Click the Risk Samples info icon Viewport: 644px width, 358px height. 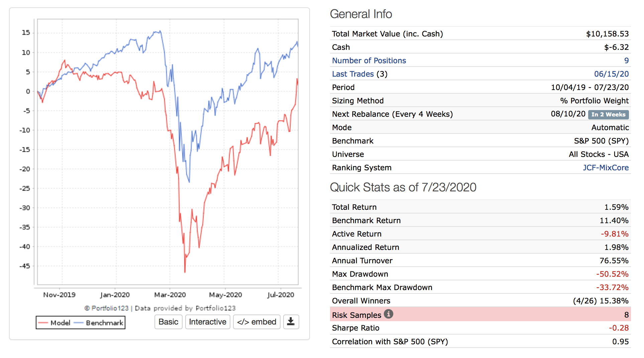coord(388,314)
